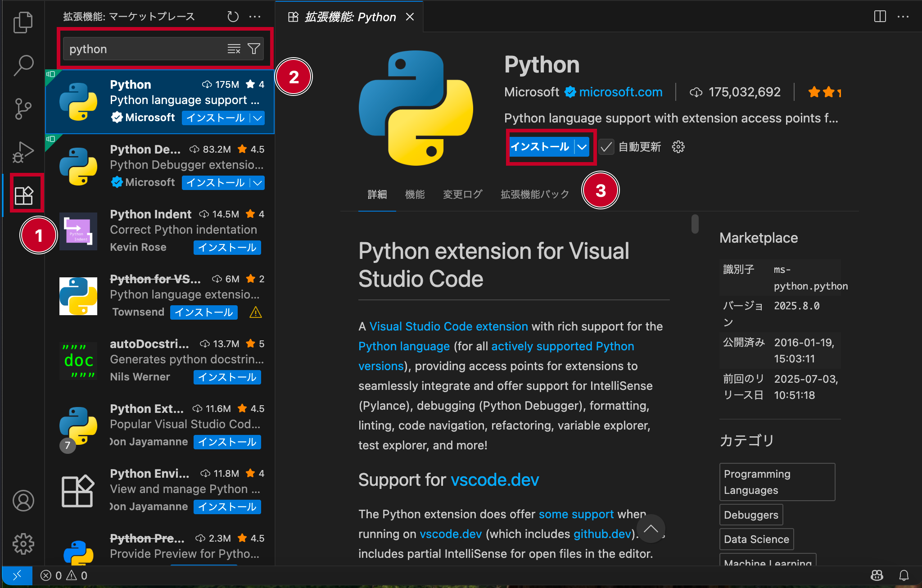Viewport: 922px width, 588px height.
Task: Click the star rating in the extension header
Action: (824, 92)
